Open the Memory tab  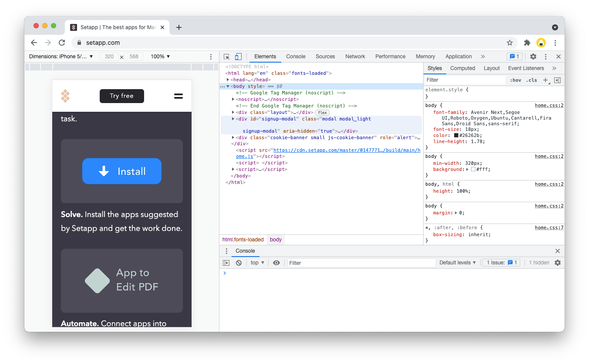pos(425,57)
